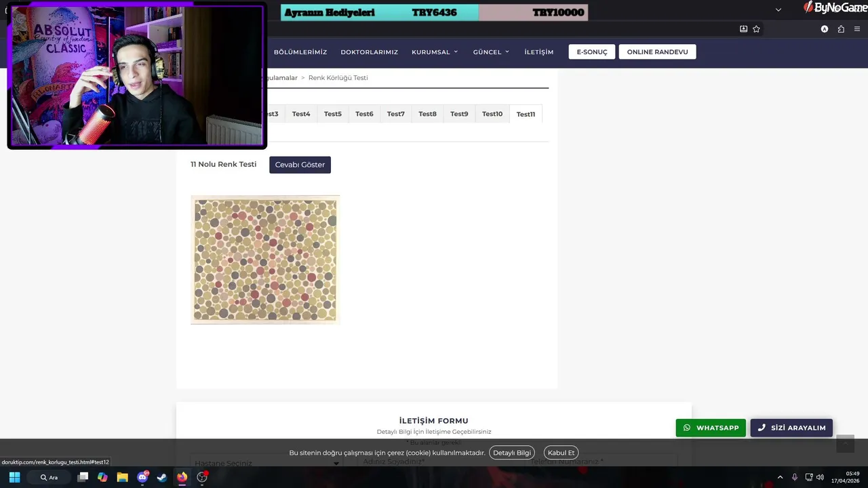
Task: Click the ONLINE RANDEVU button
Action: tap(657, 52)
